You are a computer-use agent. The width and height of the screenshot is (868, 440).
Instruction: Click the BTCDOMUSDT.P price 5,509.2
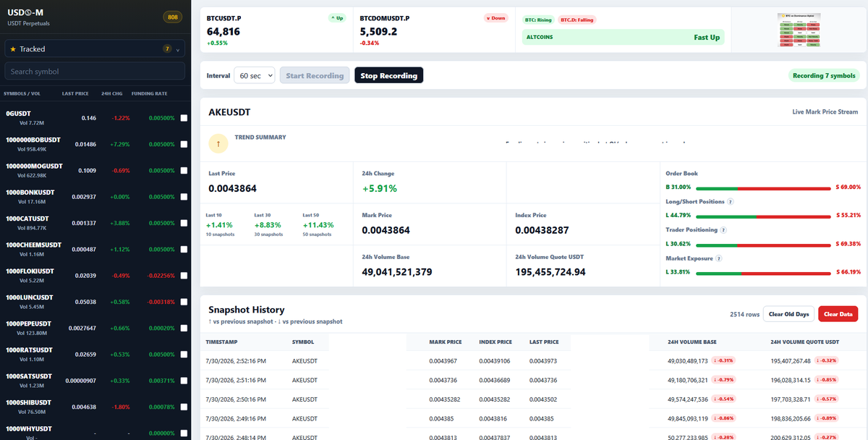click(x=378, y=32)
